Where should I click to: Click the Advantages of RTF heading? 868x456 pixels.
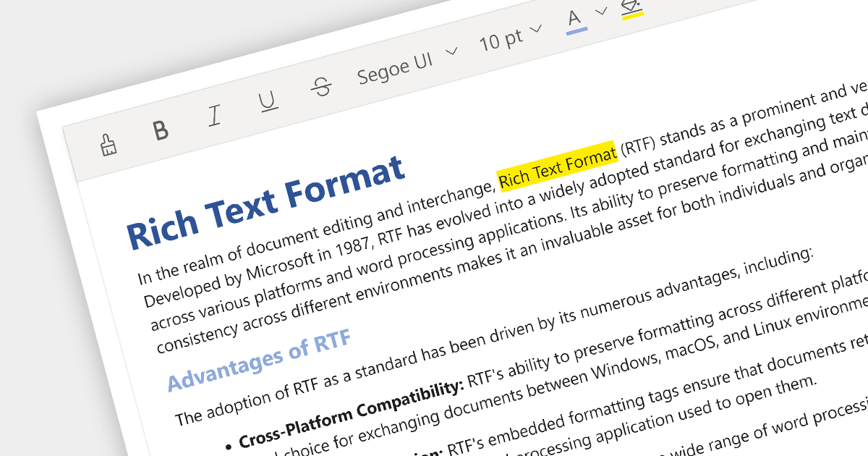[259, 360]
